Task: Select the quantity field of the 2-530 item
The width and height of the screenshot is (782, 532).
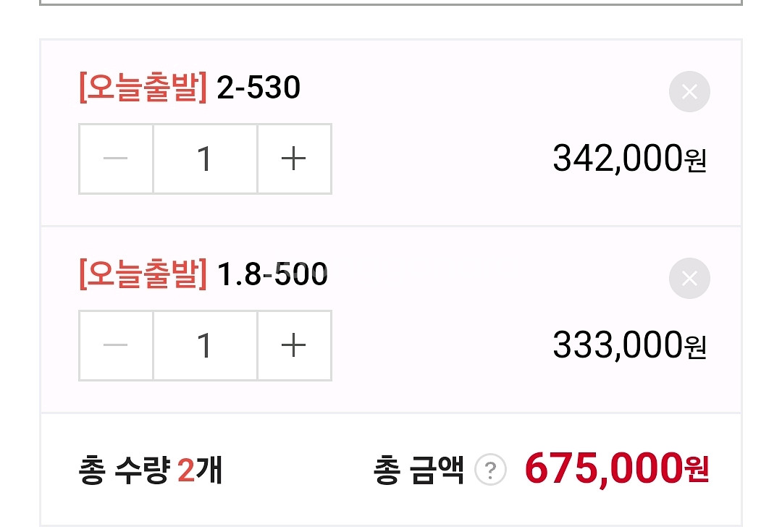Action: (205, 159)
